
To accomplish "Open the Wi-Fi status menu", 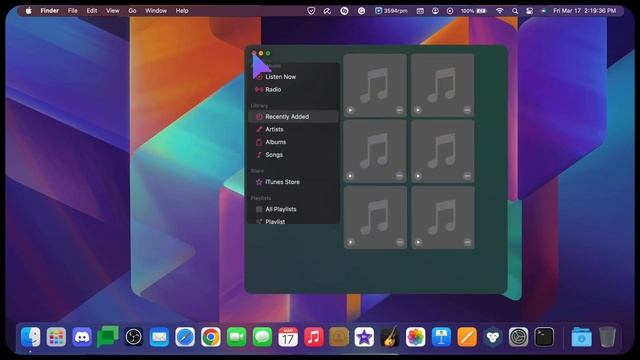I will point(500,11).
